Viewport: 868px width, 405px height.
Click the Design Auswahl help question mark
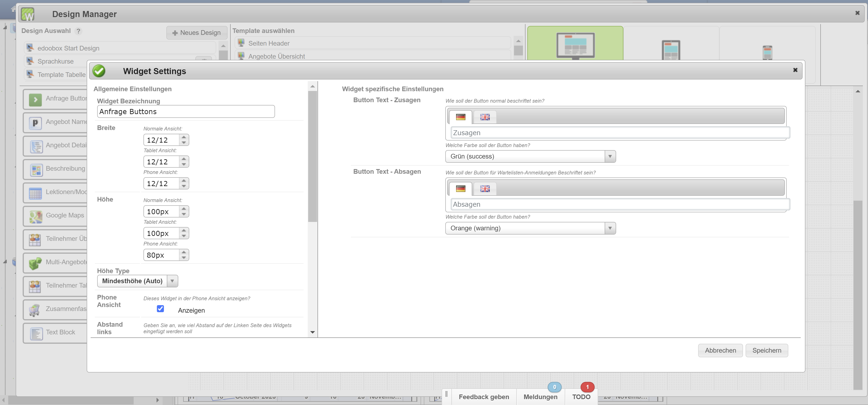(x=78, y=31)
